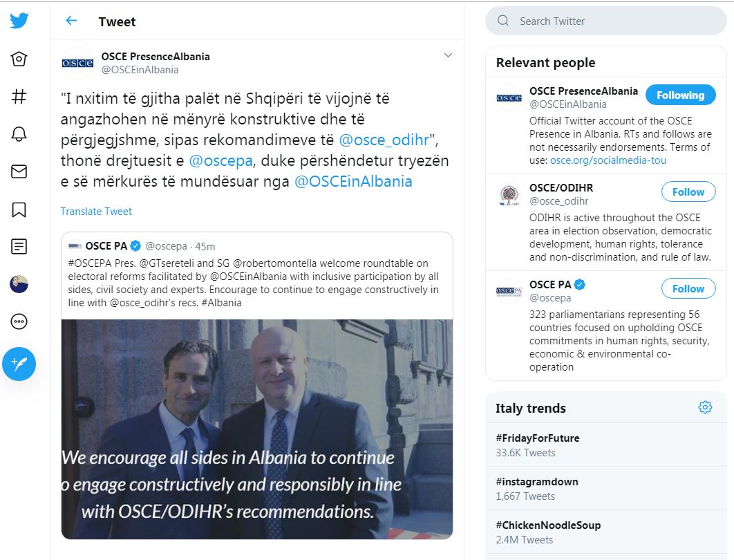The image size is (734, 560).
Task: Go back using the arrow beside Tweet
Action: pyautogui.click(x=71, y=21)
